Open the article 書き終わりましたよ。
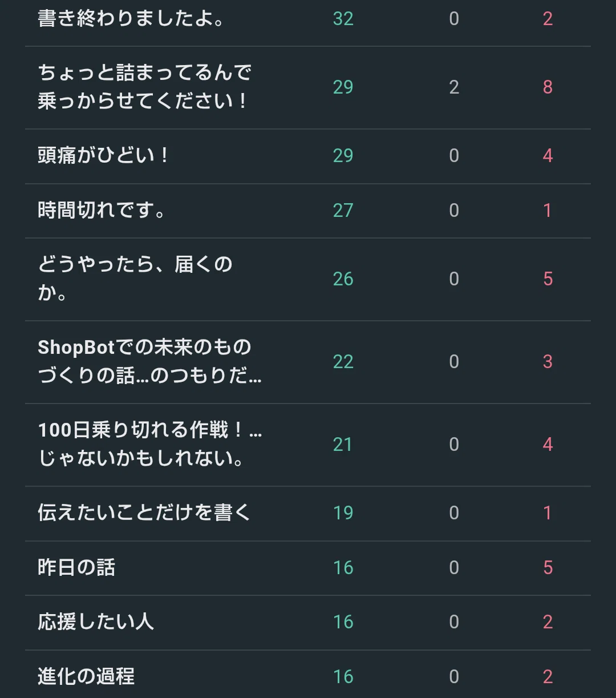The image size is (616, 698). tap(131, 18)
